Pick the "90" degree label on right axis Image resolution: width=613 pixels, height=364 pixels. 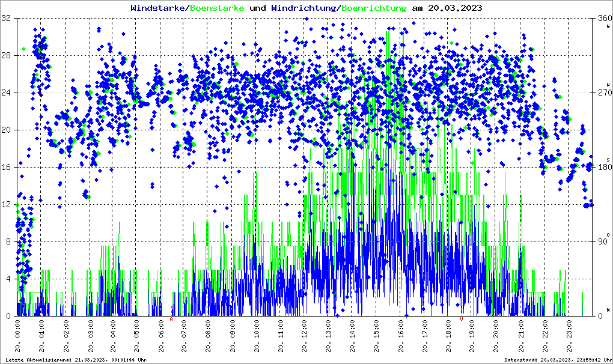pyautogui.click(x=602, y=241)
